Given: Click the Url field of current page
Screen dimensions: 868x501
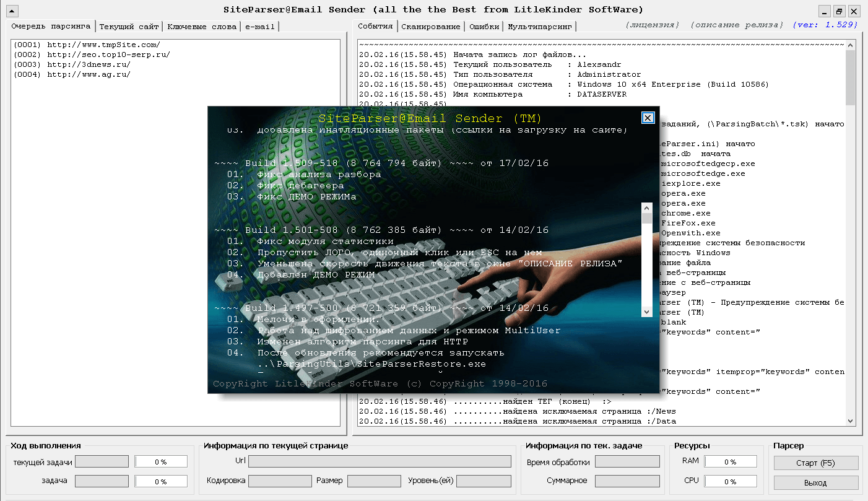Looking at the screenshot, I should (380, 461).
